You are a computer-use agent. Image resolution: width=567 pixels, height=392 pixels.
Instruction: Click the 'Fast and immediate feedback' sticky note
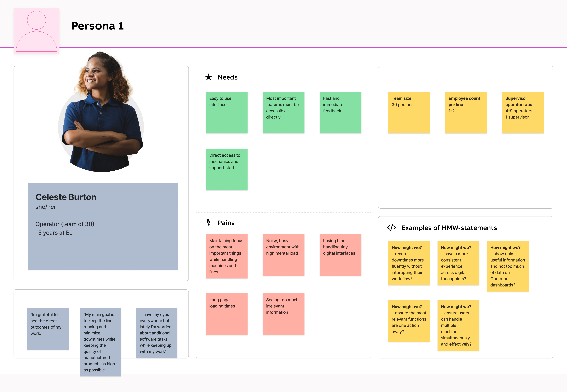tap(340, 112)
